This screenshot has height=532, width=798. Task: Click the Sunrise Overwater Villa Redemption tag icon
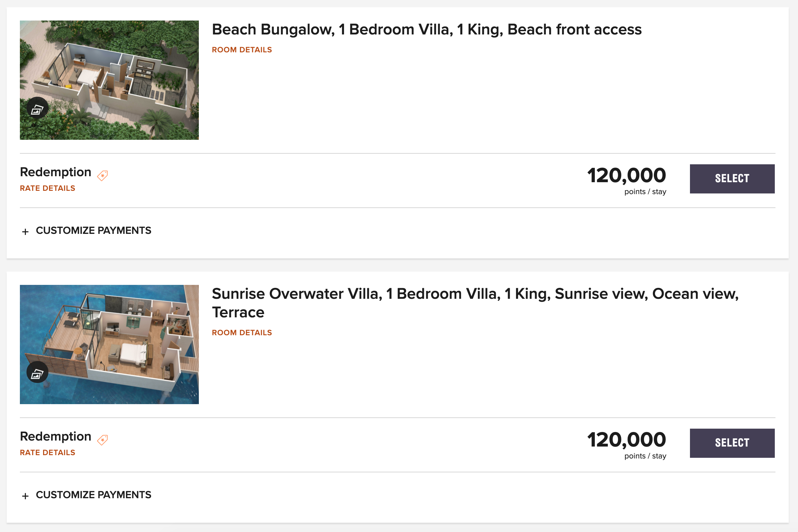(102, 440)
